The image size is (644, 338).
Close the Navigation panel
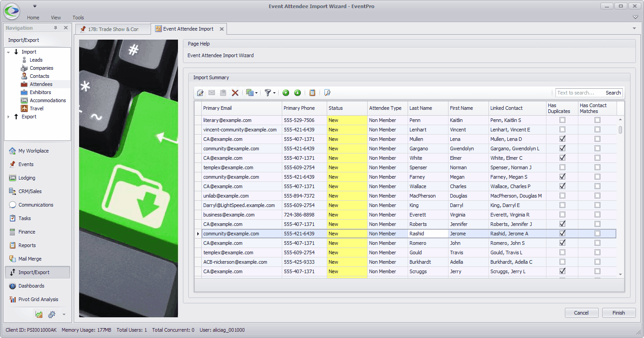click(66, 28)
